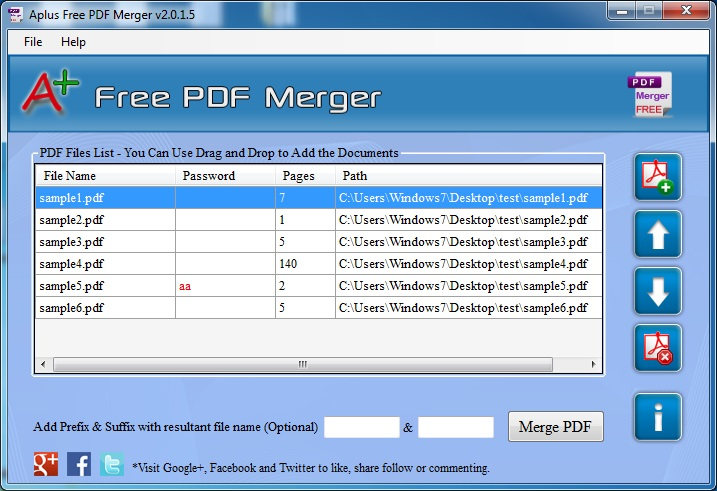This screenshot has width=717, height=491.
Task: Click the app icon in title bar
Action: click(15, 15)
